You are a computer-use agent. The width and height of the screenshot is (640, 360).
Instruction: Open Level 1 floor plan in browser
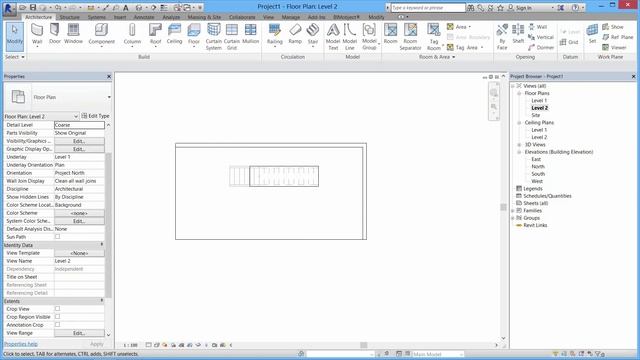[x=539, y=100]
